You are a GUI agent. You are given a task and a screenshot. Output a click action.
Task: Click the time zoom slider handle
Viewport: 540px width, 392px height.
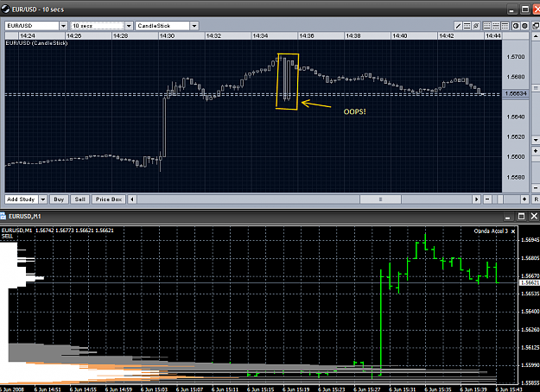tap(500, 199)
